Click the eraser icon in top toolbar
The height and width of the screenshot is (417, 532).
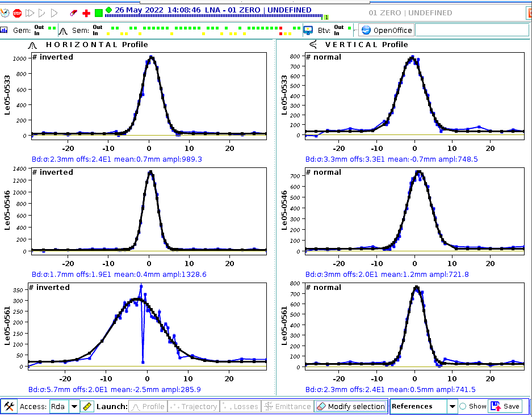[x=73, y=13]
